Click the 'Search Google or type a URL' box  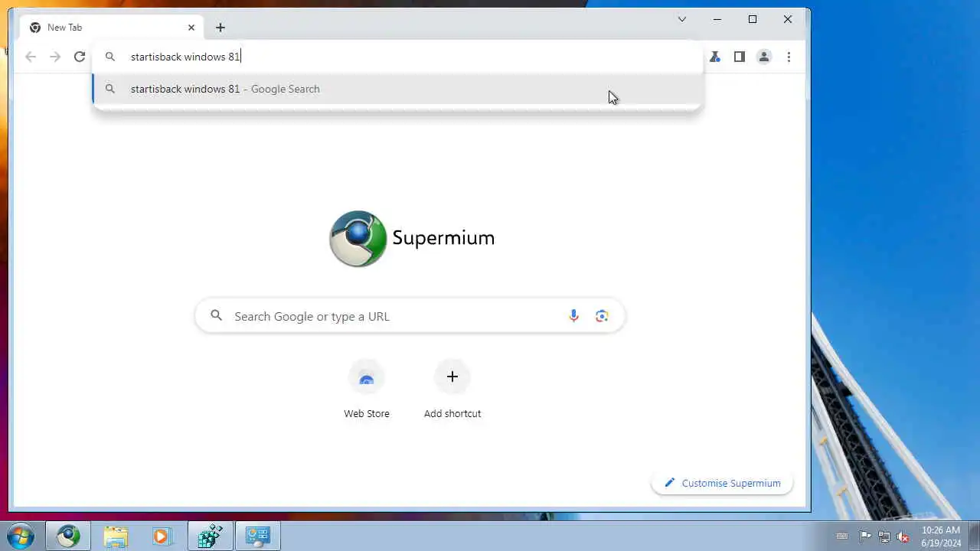point(410,316)
